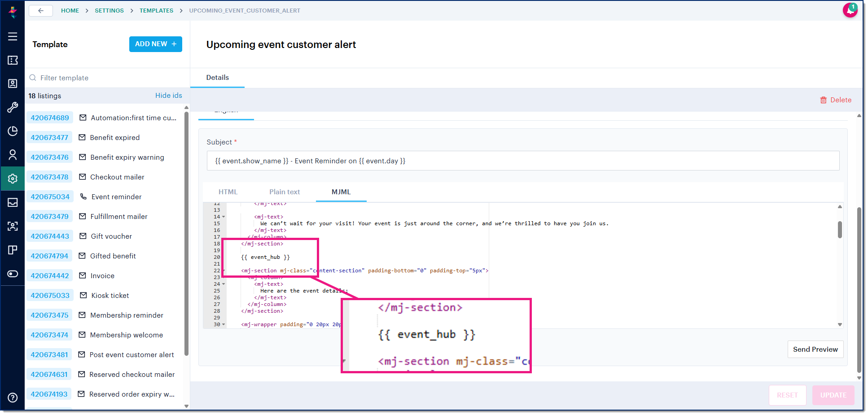Collapse code fold arrow at line 14
The width and height of the screenshot is (868, 415).
pyautogui.click(x=224, y=217)
